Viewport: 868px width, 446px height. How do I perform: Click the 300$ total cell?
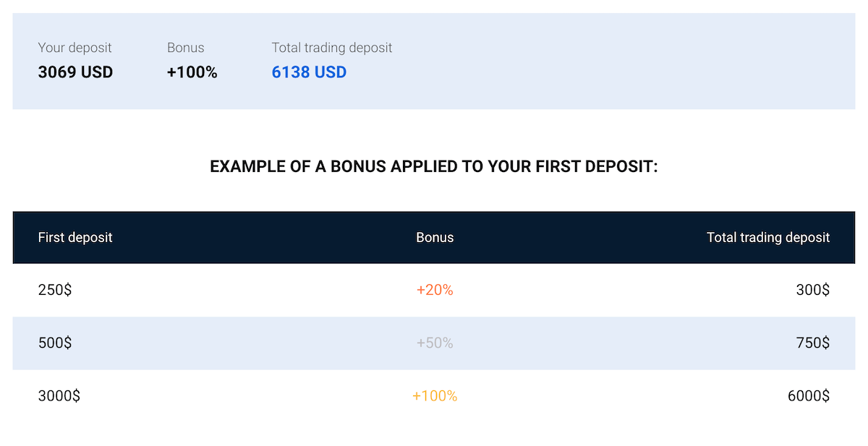click(x=813, y=290)
